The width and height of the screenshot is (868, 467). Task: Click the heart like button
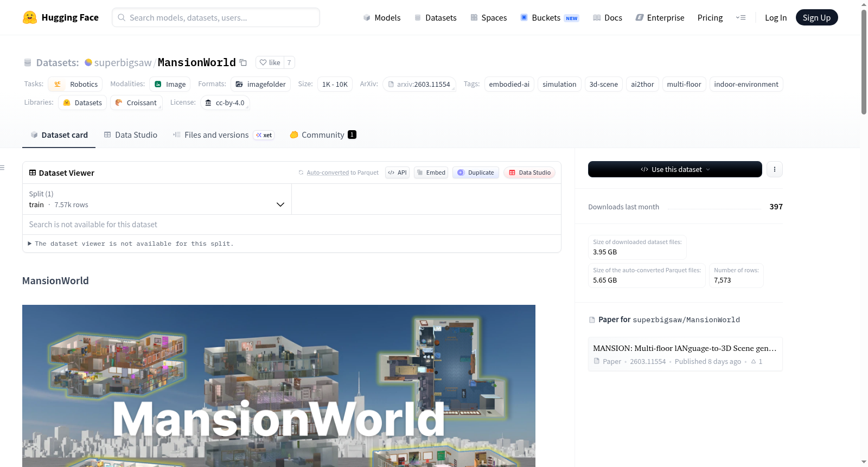coord(270,62)
